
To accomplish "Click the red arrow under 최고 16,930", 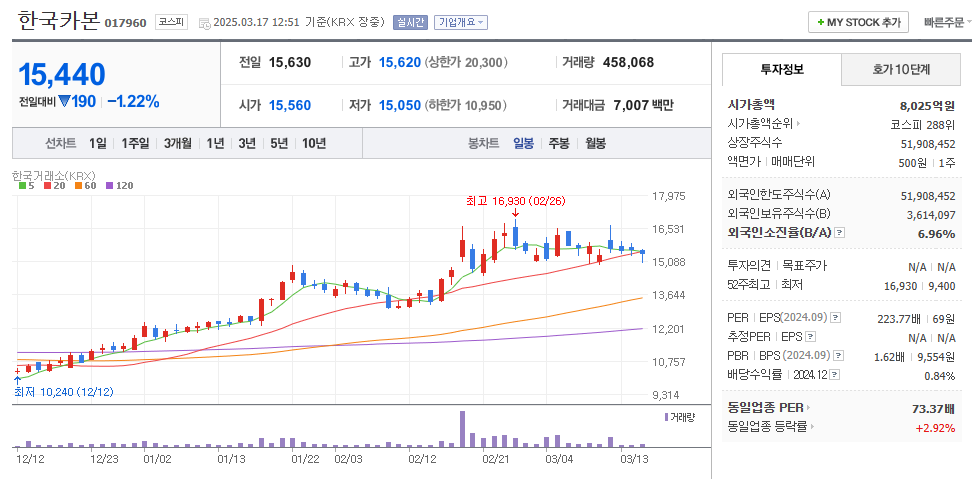I will point(515,213).
